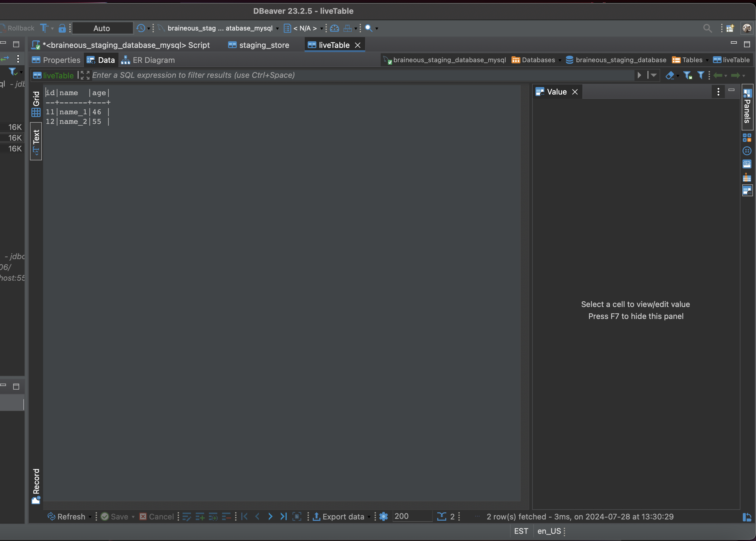Click the apply filter play arrow
The width and height of the screenshot is (756, 541).
(x=639, y=75)
